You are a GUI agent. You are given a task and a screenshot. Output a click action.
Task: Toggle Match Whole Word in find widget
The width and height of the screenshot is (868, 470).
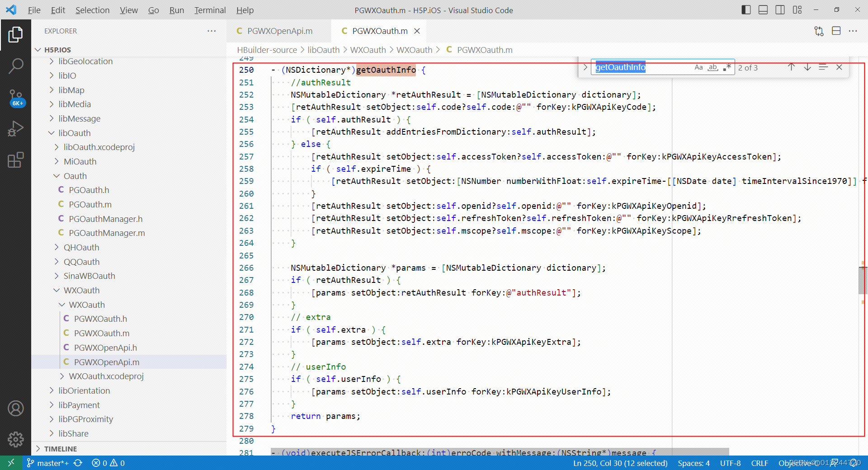713,67
